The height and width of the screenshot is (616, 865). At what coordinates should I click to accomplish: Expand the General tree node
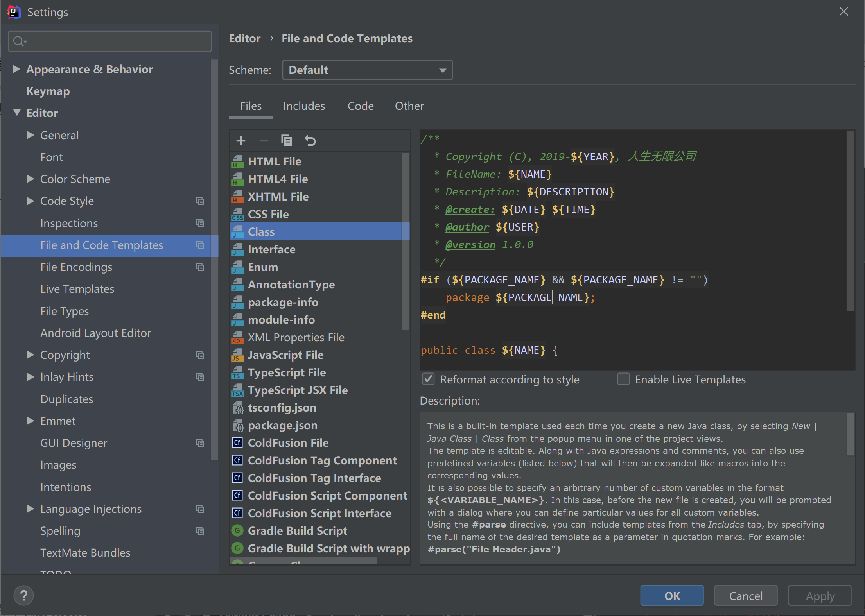pos(31,135)
